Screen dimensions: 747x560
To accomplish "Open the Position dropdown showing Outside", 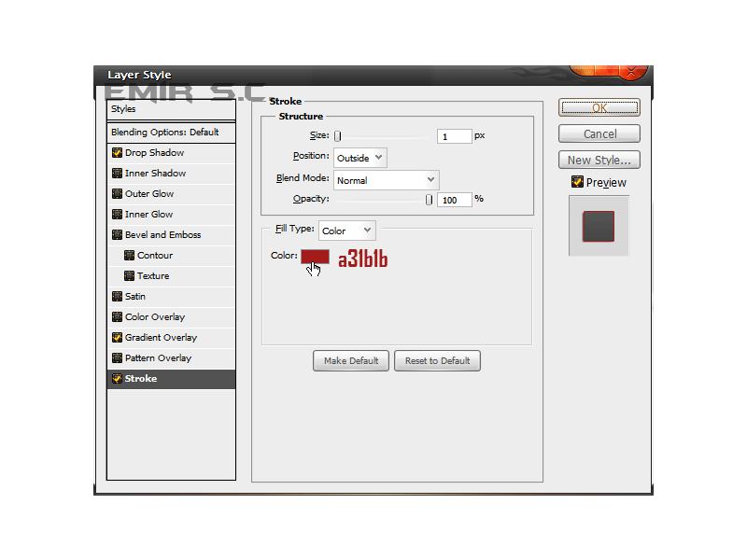I will (x=360, y=158).
